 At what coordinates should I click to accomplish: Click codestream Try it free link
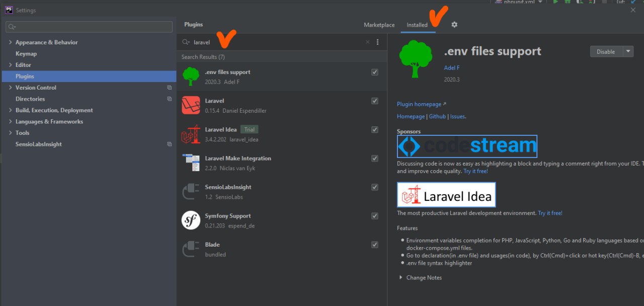pyautogui.click(x=475, y=171)
